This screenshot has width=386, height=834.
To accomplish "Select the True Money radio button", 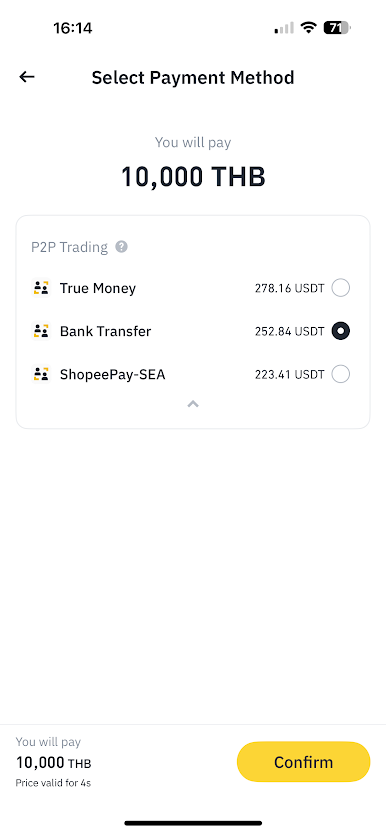I will [340, 288].
